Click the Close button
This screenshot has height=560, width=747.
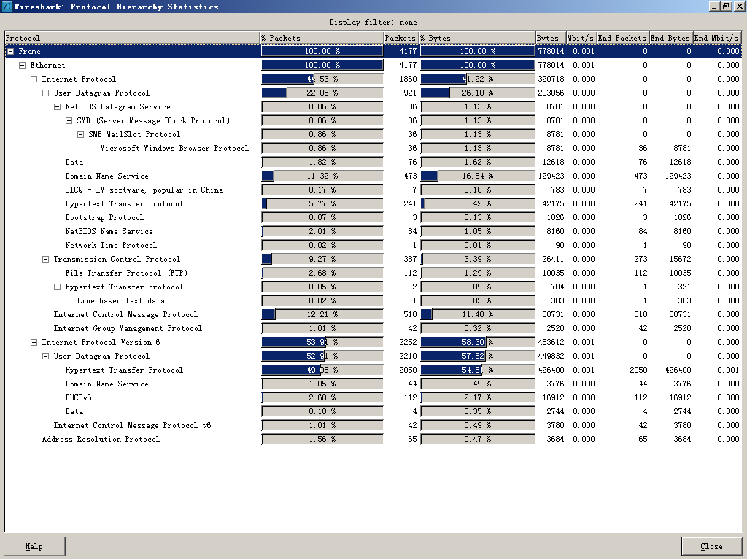[x=712, y=546]
